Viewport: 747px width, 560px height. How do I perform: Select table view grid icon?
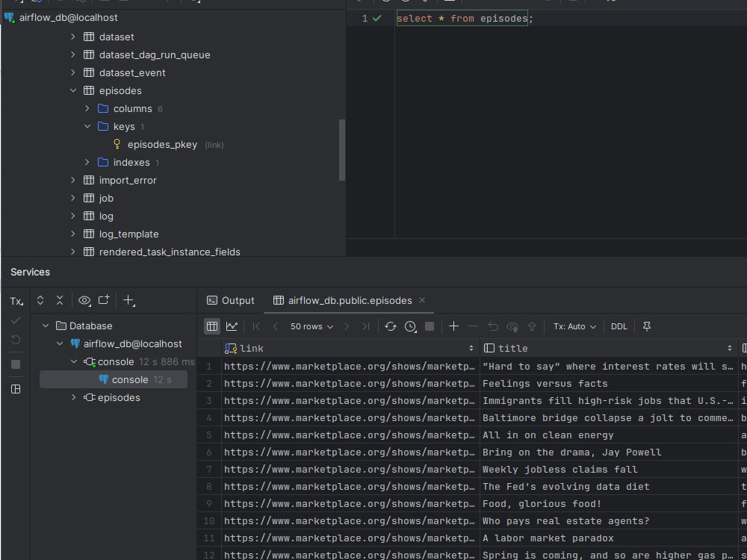(212, 326)
